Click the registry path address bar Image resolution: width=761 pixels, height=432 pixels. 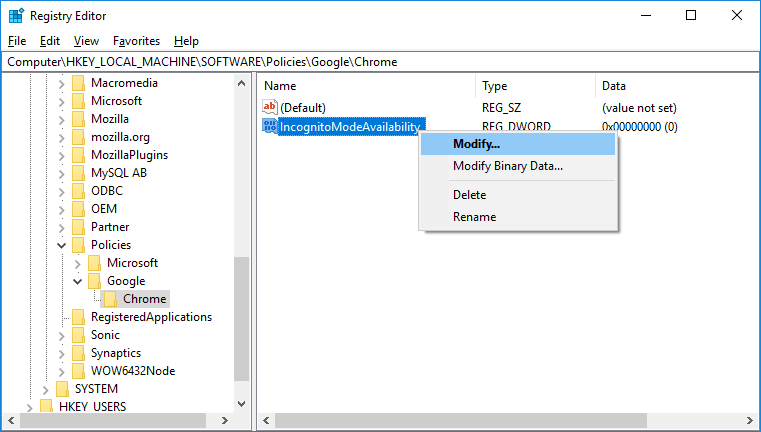380,62
